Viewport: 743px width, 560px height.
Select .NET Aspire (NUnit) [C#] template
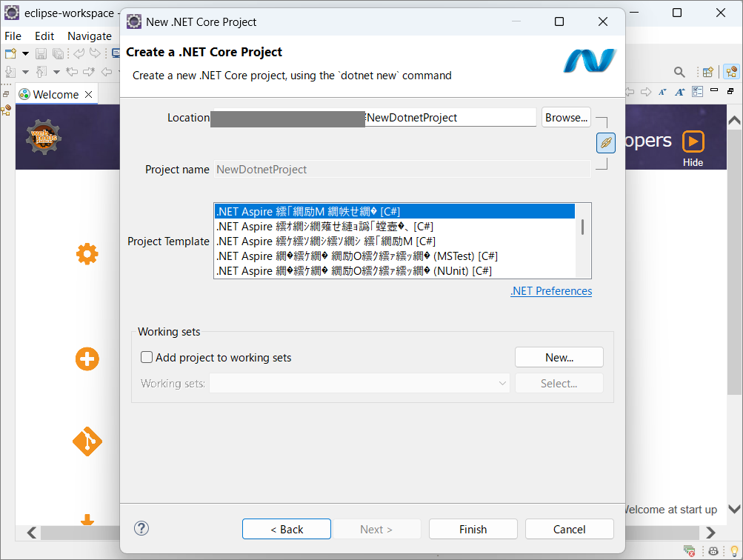[395, 271]
